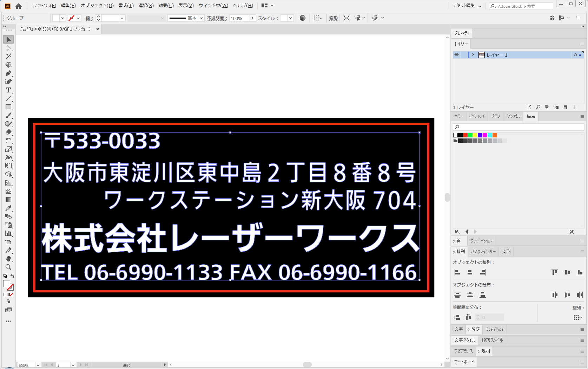Switch to the スウォッチ tab
Image resolution: width=588 pixels, height=369 pixels.
pos(477,116)
